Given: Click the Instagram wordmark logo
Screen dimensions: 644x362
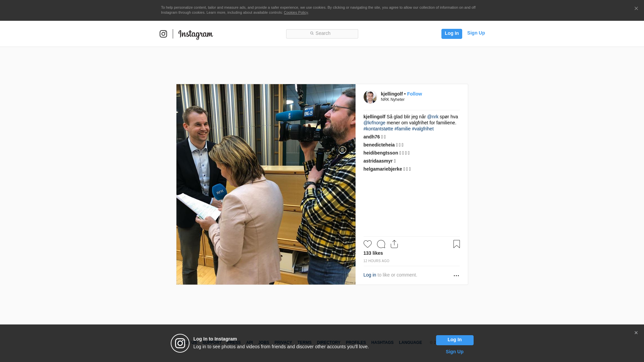Looking at the screenshot, I should (x=196, y=34).
